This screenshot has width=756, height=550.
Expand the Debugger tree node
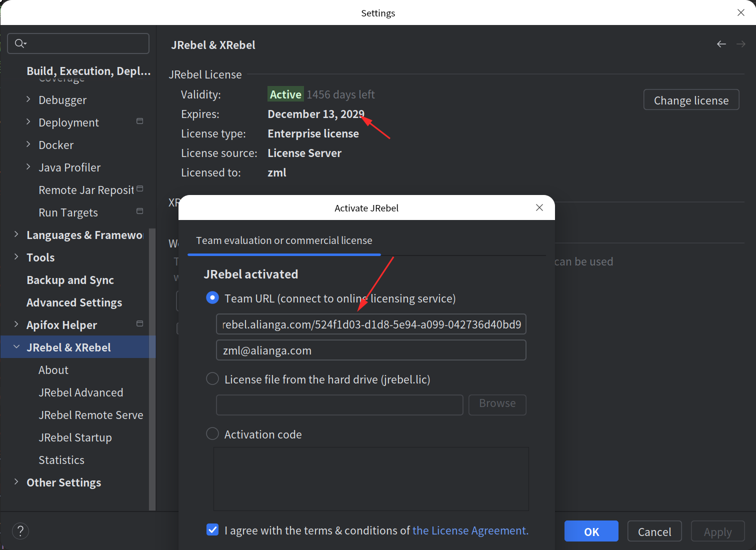click(x=28, y=99)
